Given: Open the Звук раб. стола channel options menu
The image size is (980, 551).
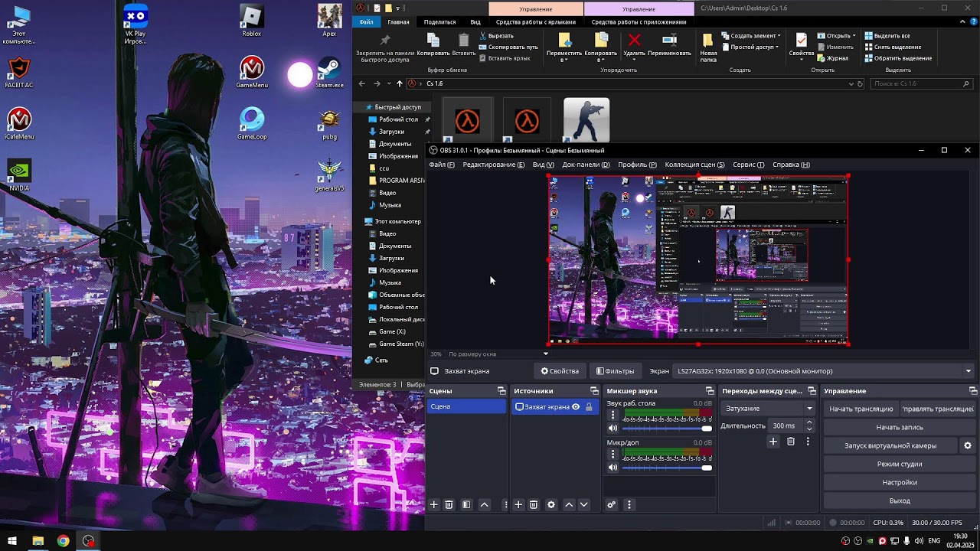Looking at the screenshot, I should coord(612,415).
